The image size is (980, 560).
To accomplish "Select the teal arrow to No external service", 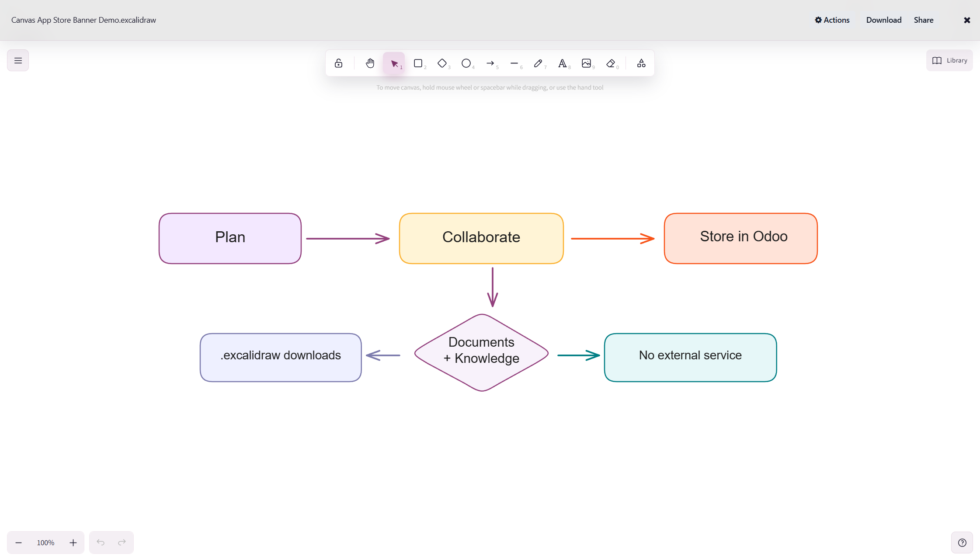I will click(x=578, y=355).
